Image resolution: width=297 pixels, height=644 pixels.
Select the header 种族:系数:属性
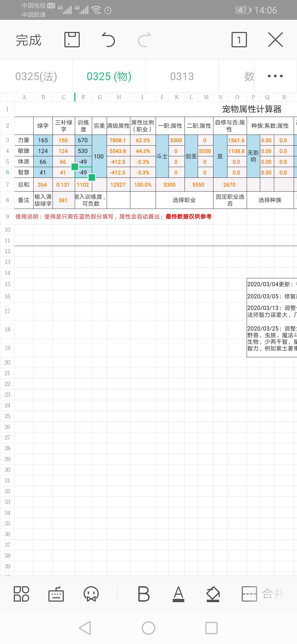(x=270, y=126)
